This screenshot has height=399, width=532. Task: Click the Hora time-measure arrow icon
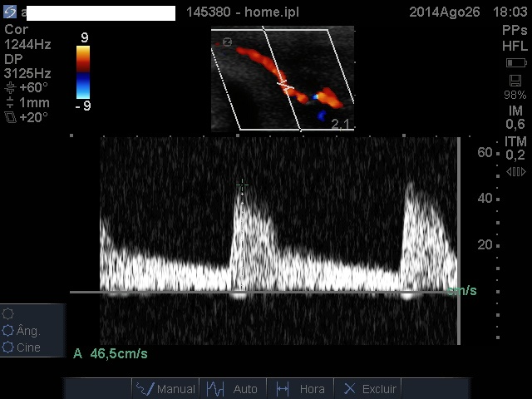point(283,388)
